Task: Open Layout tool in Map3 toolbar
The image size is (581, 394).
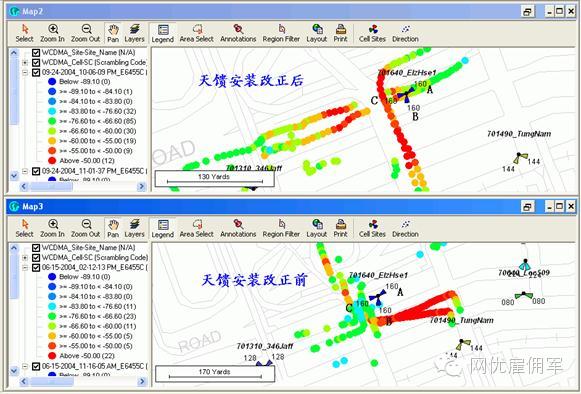Action: pyautogui.click(x=316, y=228)
